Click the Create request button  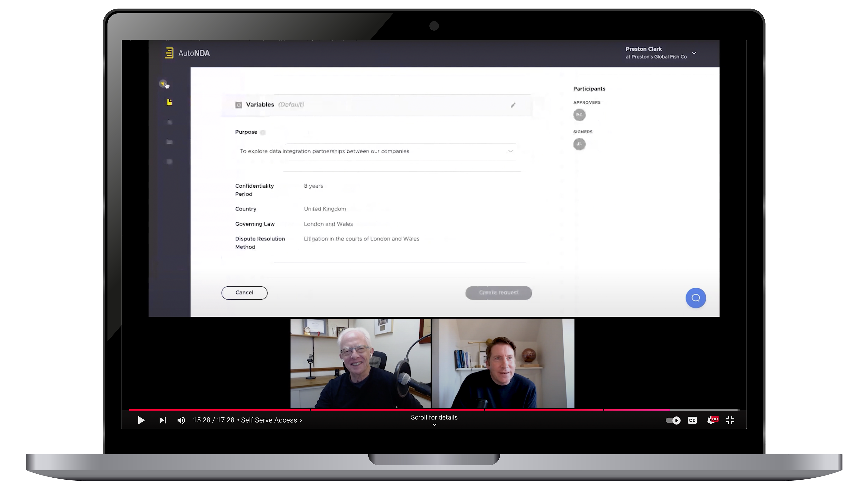tap(498, 293)
